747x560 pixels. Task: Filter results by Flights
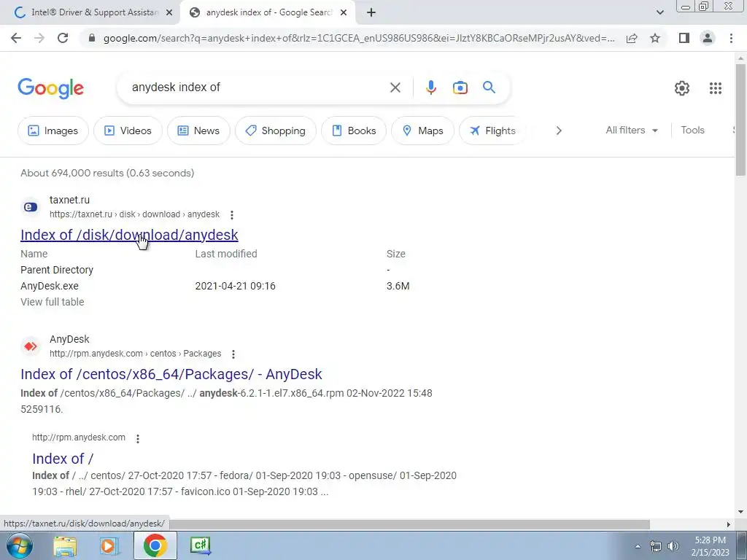[492, 131]
